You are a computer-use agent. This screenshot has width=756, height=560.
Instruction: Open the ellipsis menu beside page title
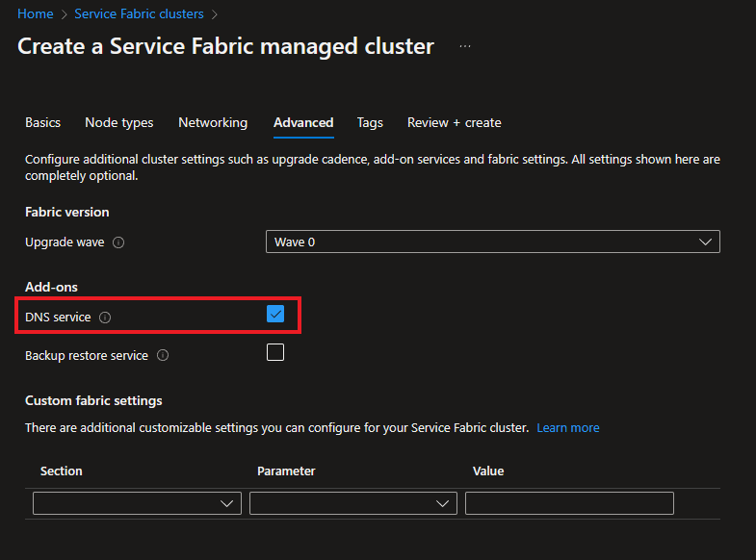(465, 46)
